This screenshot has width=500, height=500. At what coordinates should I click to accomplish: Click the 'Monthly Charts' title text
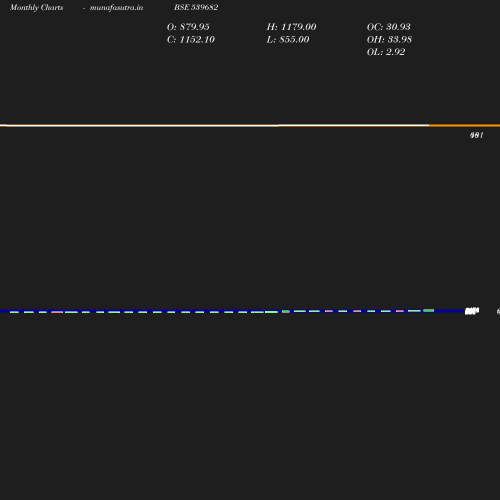click(x=37, y=8)
